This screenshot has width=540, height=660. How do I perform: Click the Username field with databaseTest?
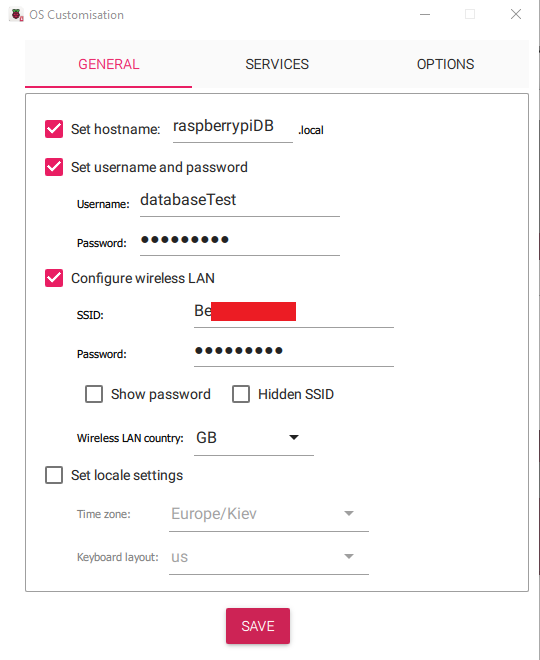click(239, 202)
